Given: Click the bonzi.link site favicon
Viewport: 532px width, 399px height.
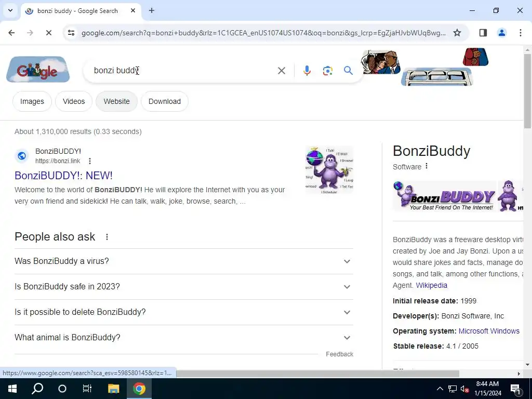Looking at the screenshot, I should click(x=22, y=156).
